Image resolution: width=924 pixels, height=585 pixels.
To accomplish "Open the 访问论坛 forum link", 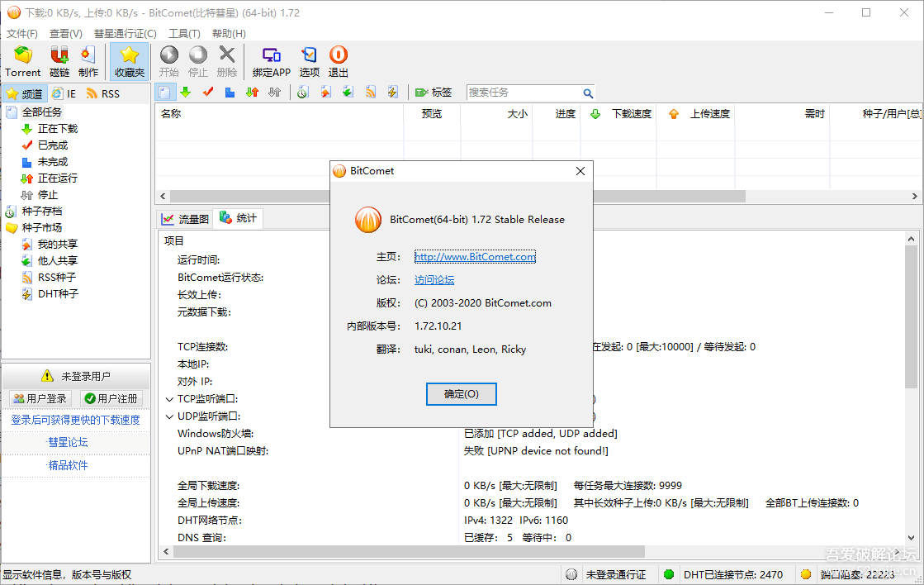I will (434, 280).
